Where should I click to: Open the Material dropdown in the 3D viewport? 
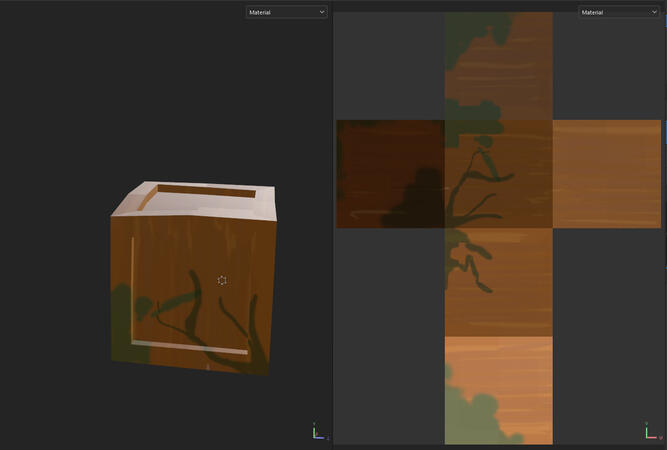click(287, 12)
